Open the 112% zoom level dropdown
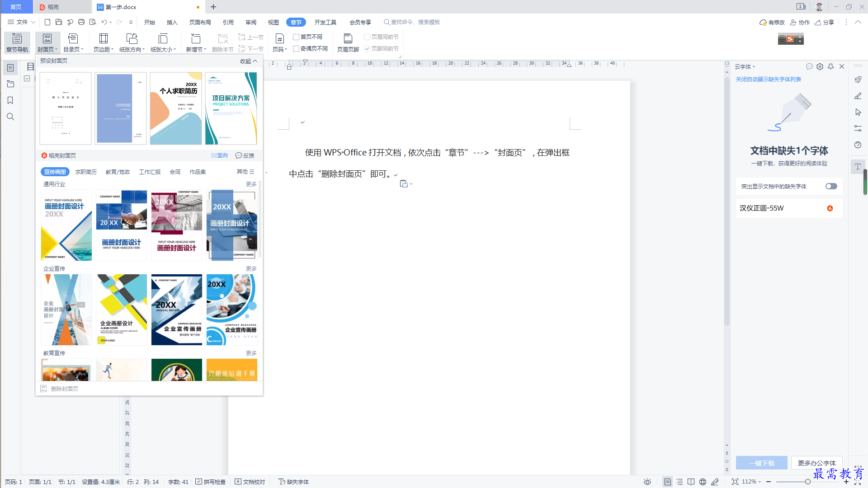This screenshot has width=868, height=488. 751,482
